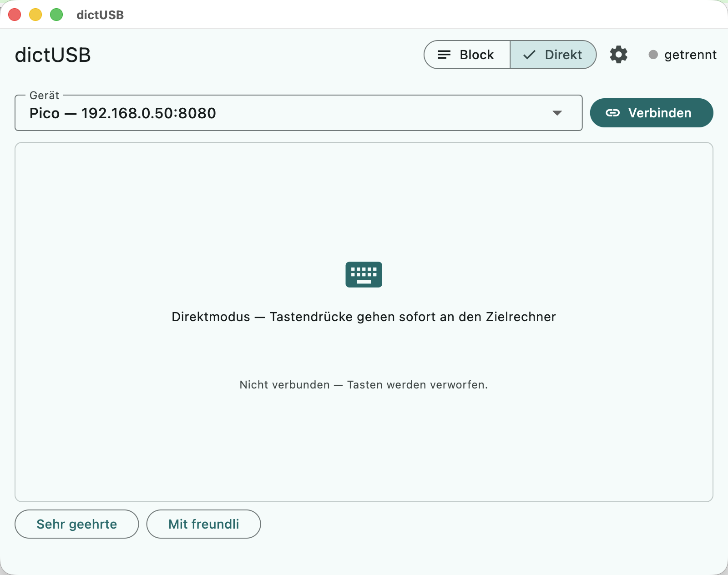728x575 pixels.
Task: Click the 'getrennt' connection status
Action: 682,55
